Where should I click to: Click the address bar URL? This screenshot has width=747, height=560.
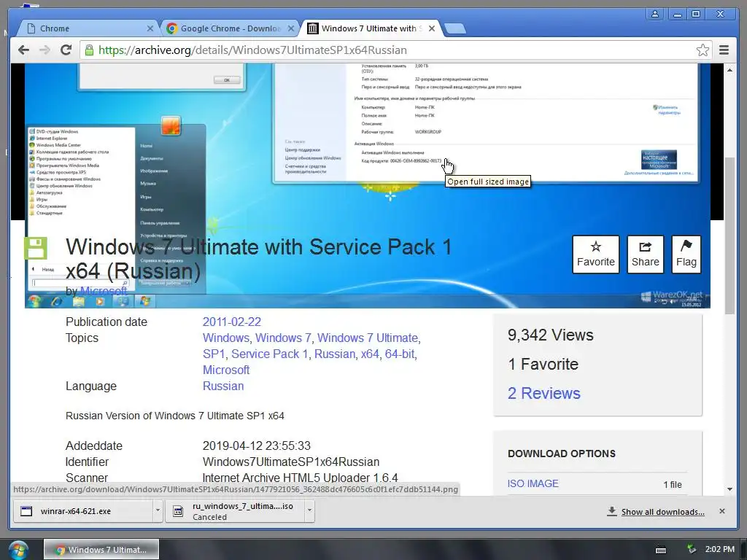point(252,50)
